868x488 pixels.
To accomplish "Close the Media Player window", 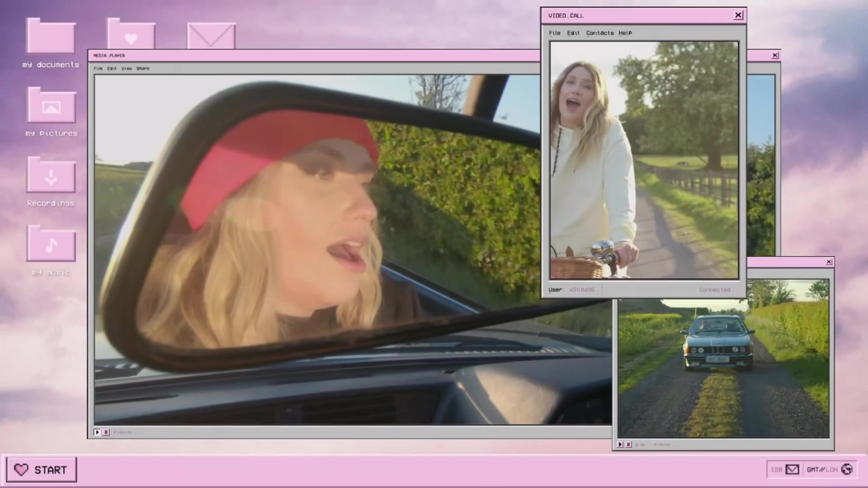I will [x=775, y=56].
